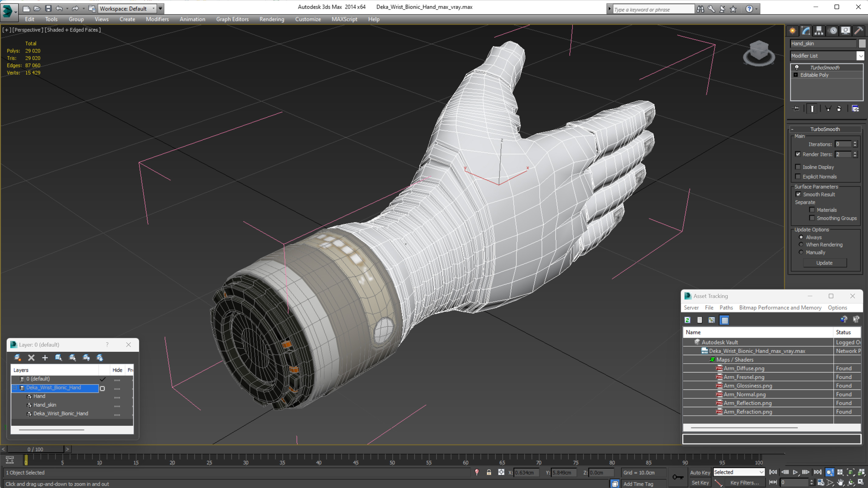Click Zoom viewport navigation icon
This screenshot has width=868, height=488.
830,472
